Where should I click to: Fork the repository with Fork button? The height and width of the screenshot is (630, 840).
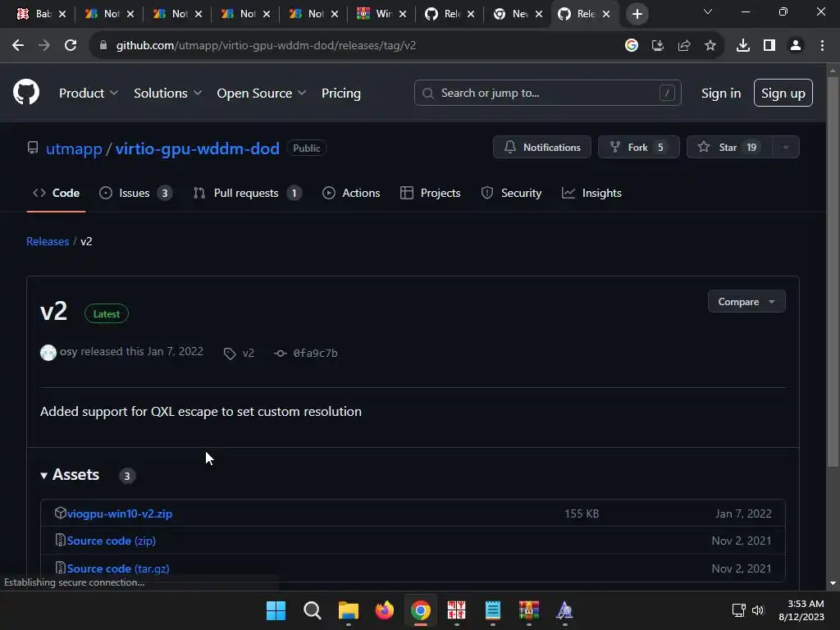pos(638,148)
